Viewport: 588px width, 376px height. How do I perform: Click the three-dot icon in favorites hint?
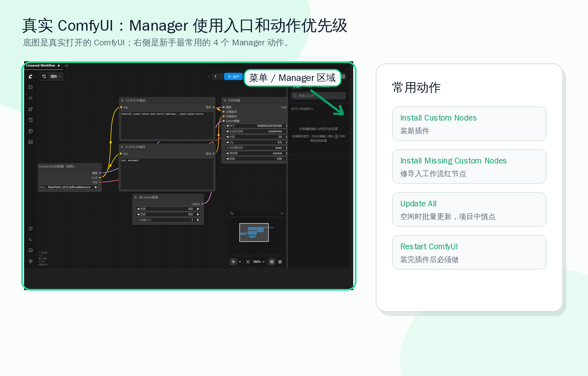[x=336, y=137]
